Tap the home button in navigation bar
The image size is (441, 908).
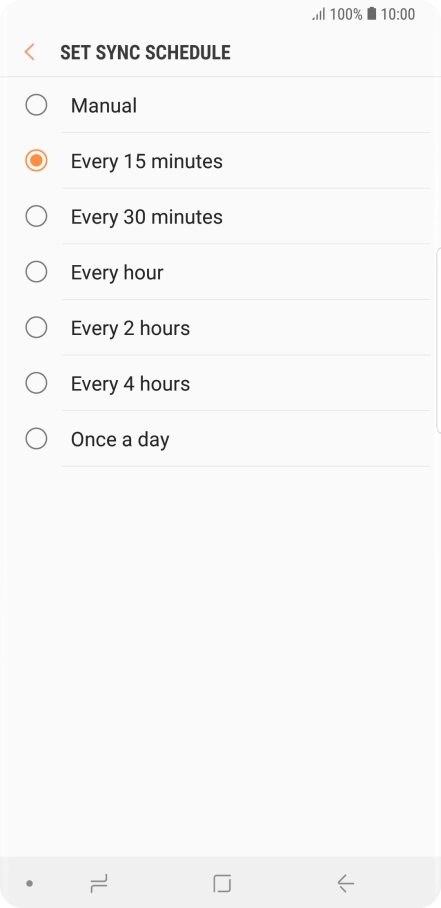222,883
